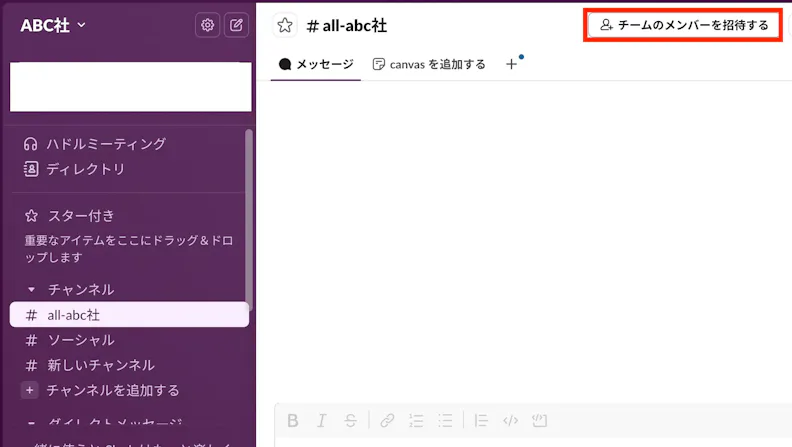Click the contact book icon beside ディレクトリ
Image resolution: width=792 pixels, height=447 pixels.
pos(31,169)
